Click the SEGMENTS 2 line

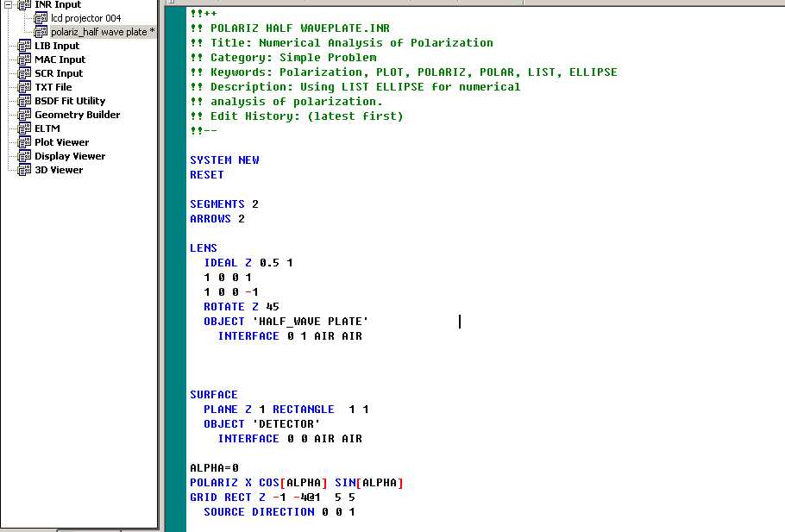point(223,204)
